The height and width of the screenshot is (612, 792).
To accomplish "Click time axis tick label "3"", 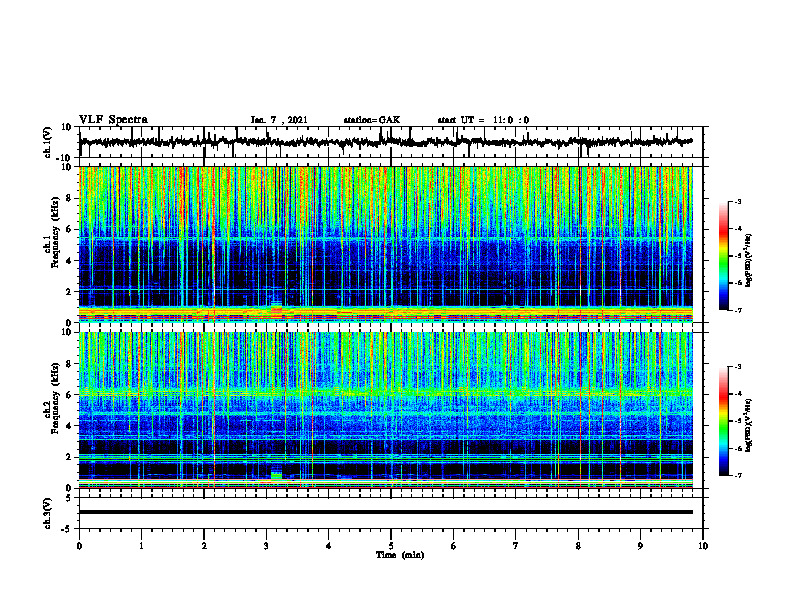I will pos(266,546).
